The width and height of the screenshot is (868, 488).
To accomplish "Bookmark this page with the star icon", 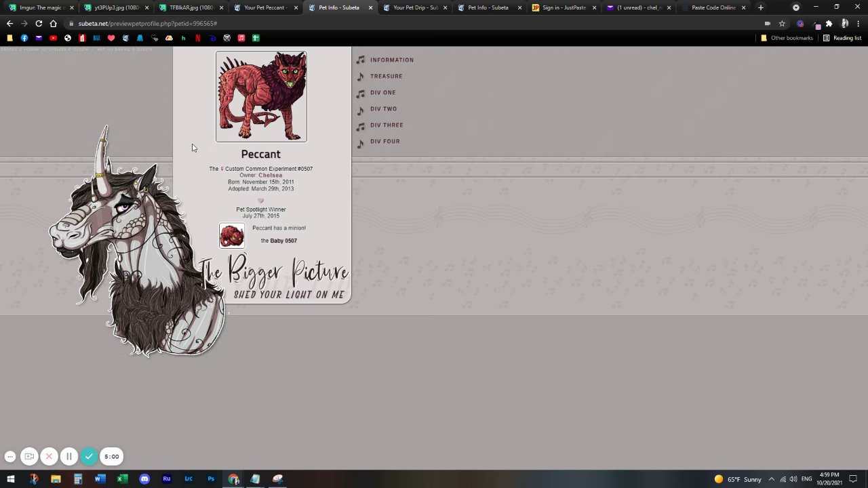I will [782, 24].
